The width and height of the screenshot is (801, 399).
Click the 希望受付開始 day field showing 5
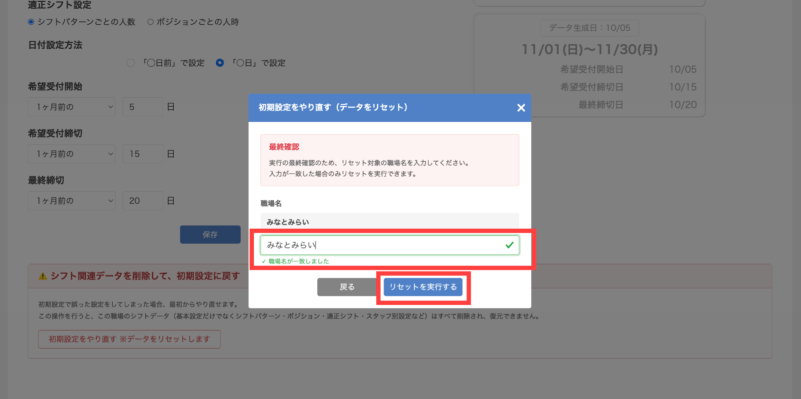(x=143, y=107)
